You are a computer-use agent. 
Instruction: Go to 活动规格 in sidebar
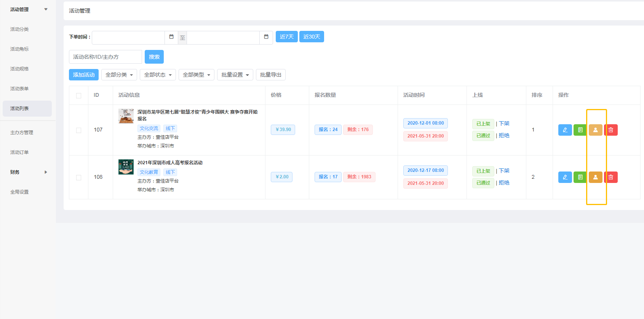click(x=19, y=69)
